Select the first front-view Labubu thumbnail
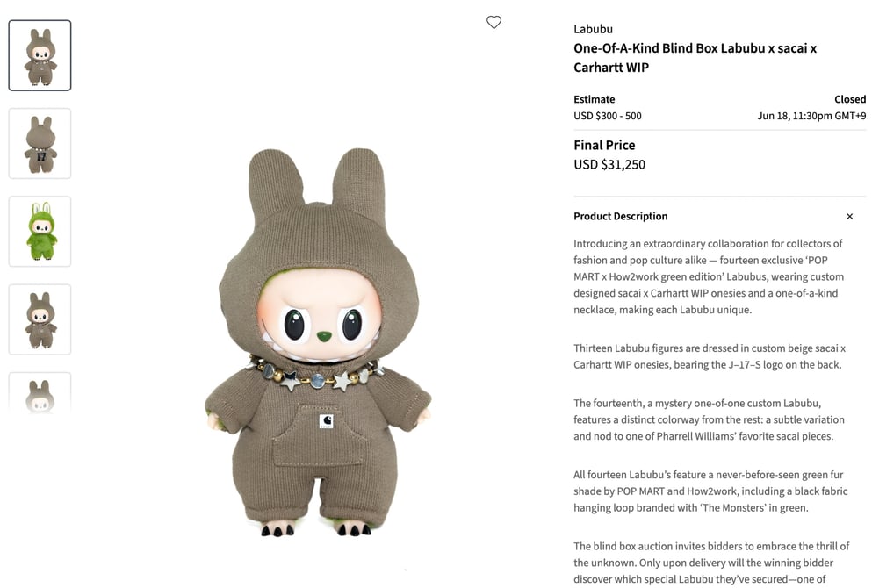The height and width of the screenshot is (588, 872). click(40, 55)
